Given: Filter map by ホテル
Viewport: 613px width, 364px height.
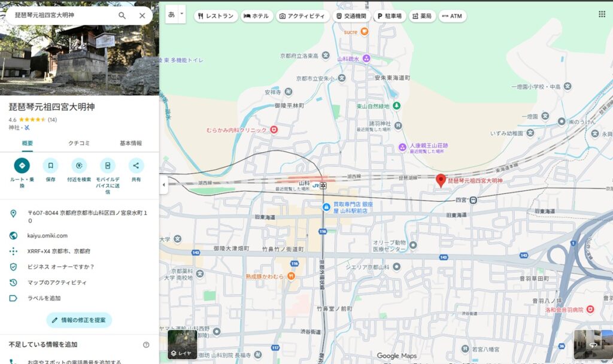Looking at the screenshot, I should 257,16.
